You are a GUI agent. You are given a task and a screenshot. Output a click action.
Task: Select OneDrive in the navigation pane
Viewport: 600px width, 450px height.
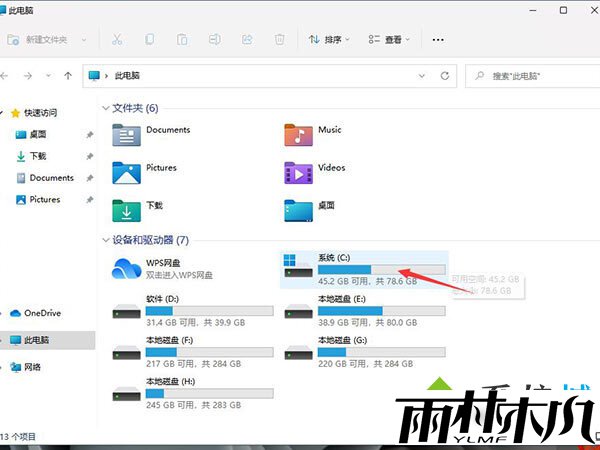coord(41,313)
